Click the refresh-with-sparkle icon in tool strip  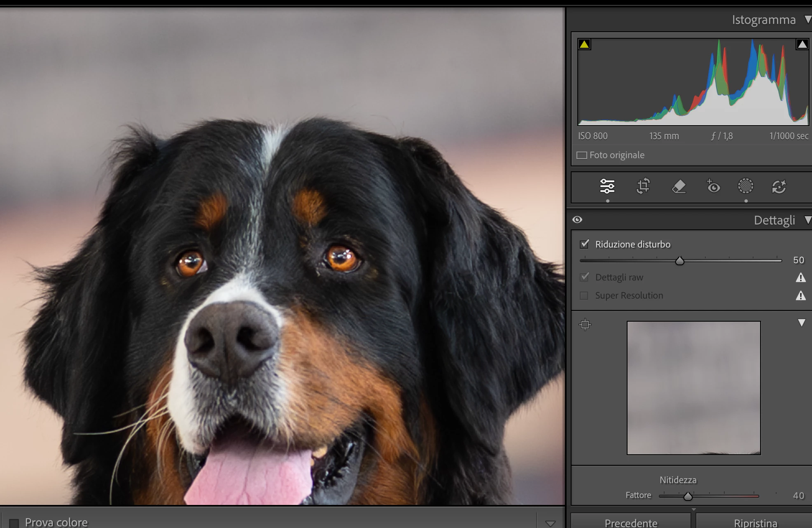coord(779,187)
